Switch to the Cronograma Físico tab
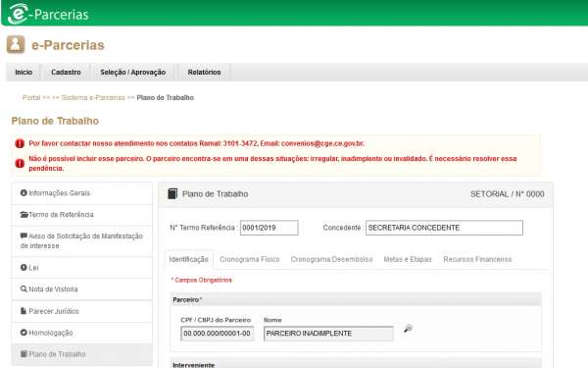Image resolution: width=588 pixels, height=368 pixels. (x=249, y=259)
